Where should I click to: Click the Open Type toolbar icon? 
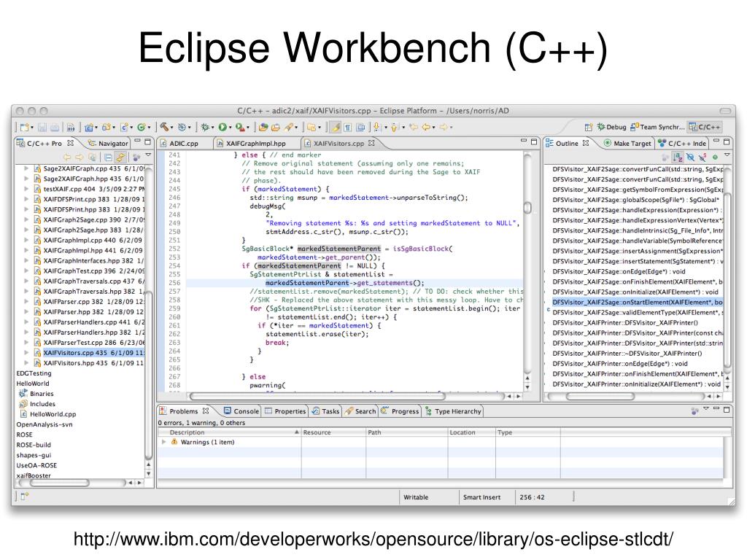pos(263,127)
